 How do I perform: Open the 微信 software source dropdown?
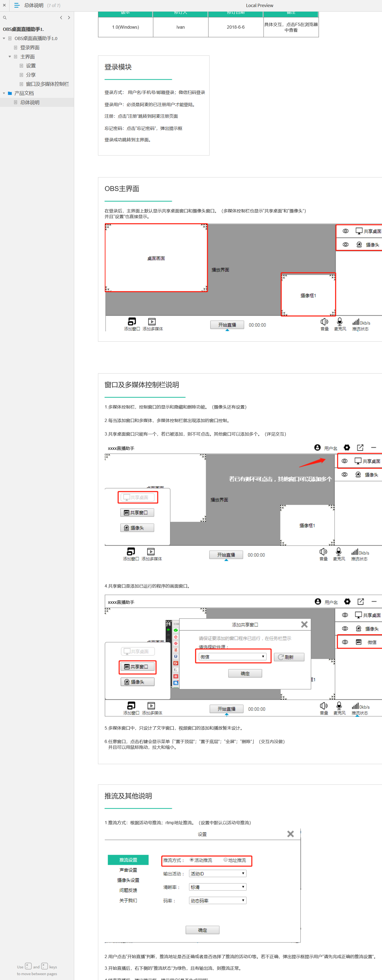pyautogui.click(x=232, y=657)
